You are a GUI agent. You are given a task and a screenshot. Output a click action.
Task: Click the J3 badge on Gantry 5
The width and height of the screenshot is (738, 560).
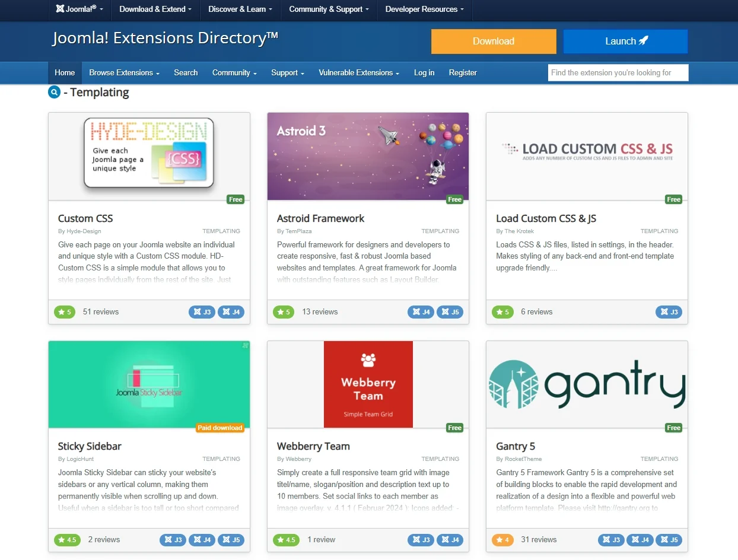[610, 540]
